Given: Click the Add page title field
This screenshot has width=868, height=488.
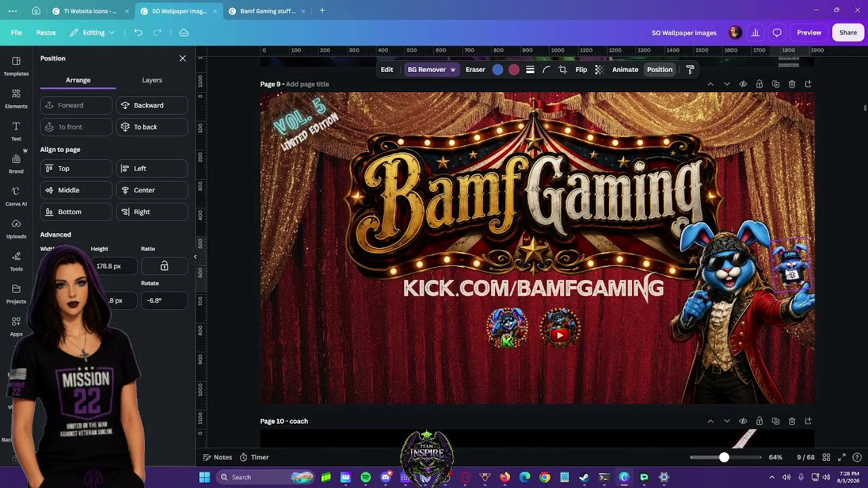Looking at the screenshot, I should tap(307, 84).
